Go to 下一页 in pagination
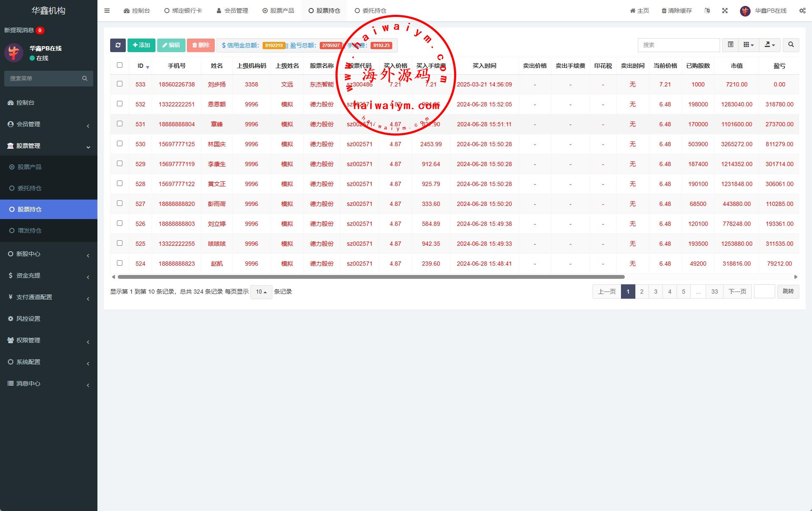Screen dimensions: 812x511 [737, 292]
